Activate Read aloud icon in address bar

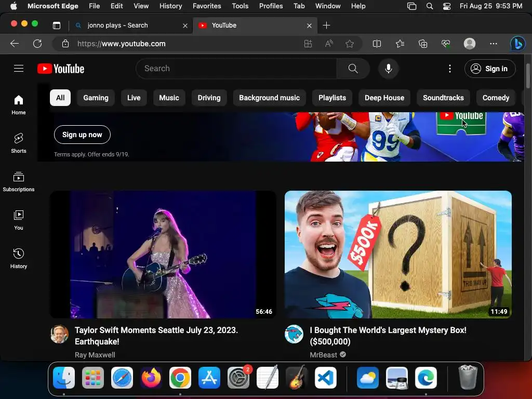coord(329,44)
